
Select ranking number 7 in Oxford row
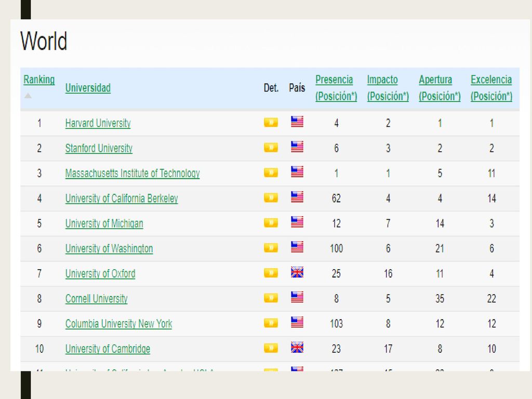[x=39, y=274]
